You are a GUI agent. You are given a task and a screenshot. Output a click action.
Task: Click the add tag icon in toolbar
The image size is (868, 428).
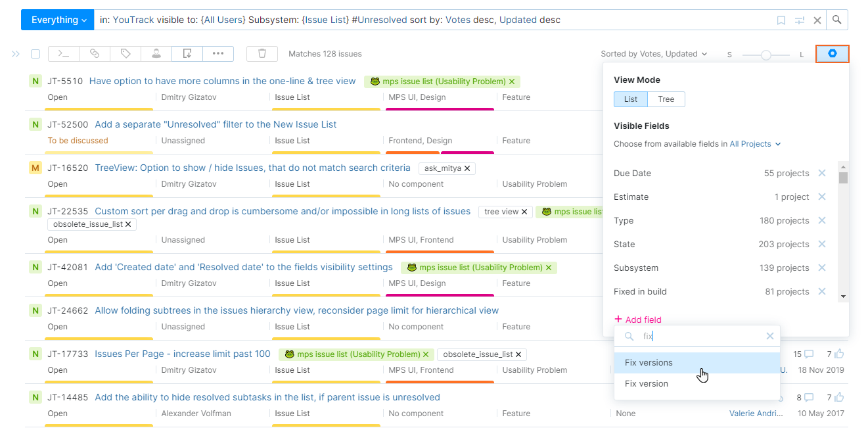(126, 54)
